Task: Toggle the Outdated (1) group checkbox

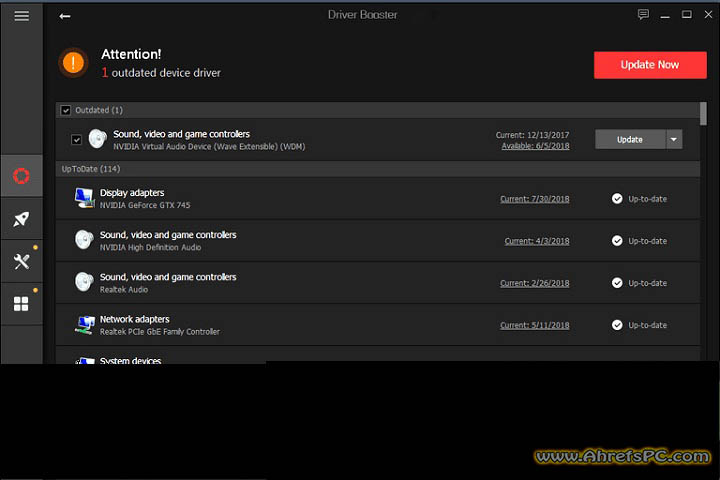Action: pyautogui.click(x=66, y=110)
